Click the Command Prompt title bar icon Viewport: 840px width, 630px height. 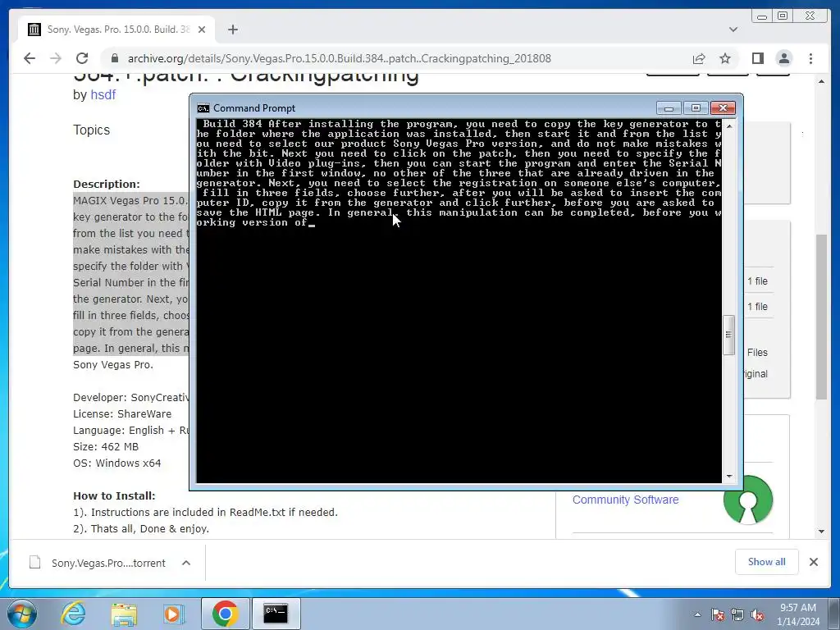[203, 108]
